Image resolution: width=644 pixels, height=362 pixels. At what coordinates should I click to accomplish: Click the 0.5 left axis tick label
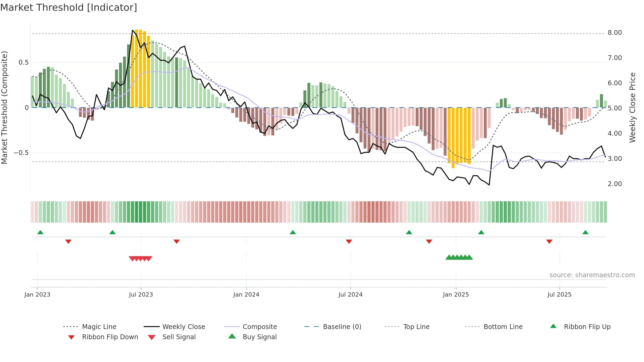click(24, 62)
